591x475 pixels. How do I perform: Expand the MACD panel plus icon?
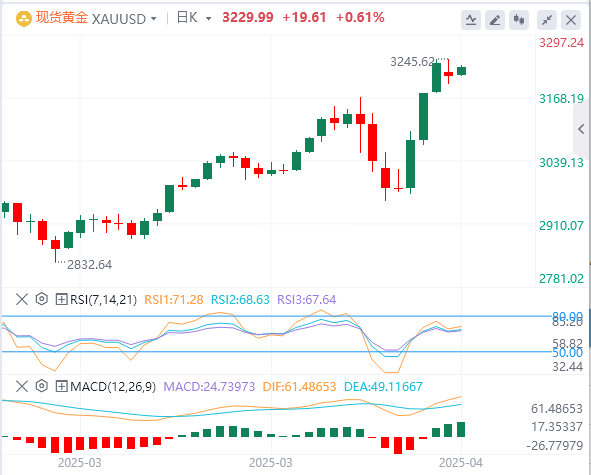click(61, 386)
